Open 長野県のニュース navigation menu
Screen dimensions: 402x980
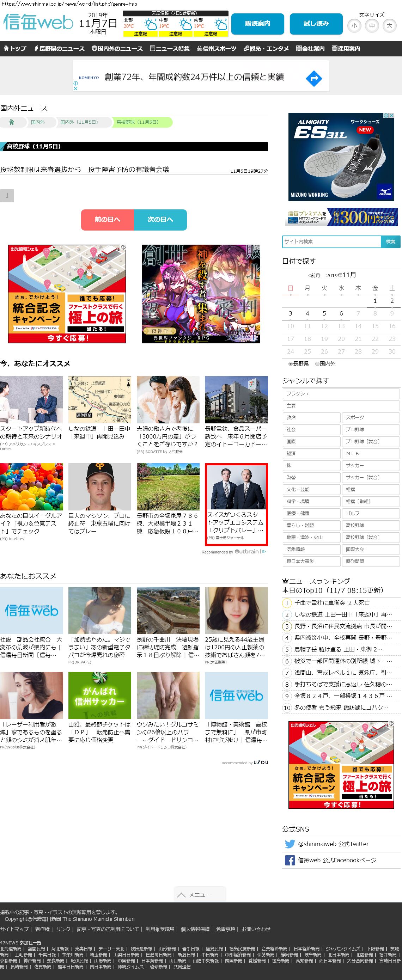tap(59, 49)
